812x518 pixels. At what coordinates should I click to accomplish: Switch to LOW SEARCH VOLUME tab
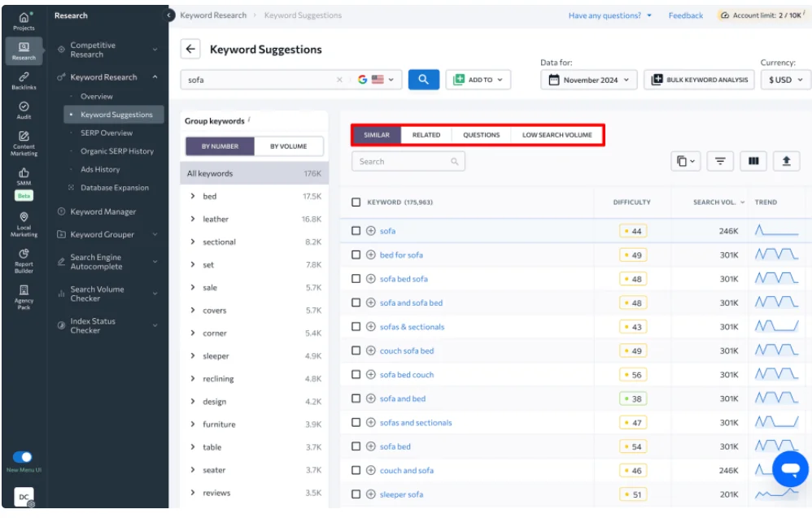(x=557, y=135)
